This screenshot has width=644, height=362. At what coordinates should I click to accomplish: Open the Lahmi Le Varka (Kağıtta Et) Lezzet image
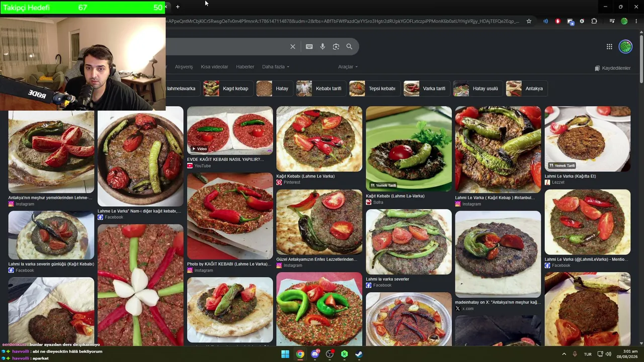[587, 139]
